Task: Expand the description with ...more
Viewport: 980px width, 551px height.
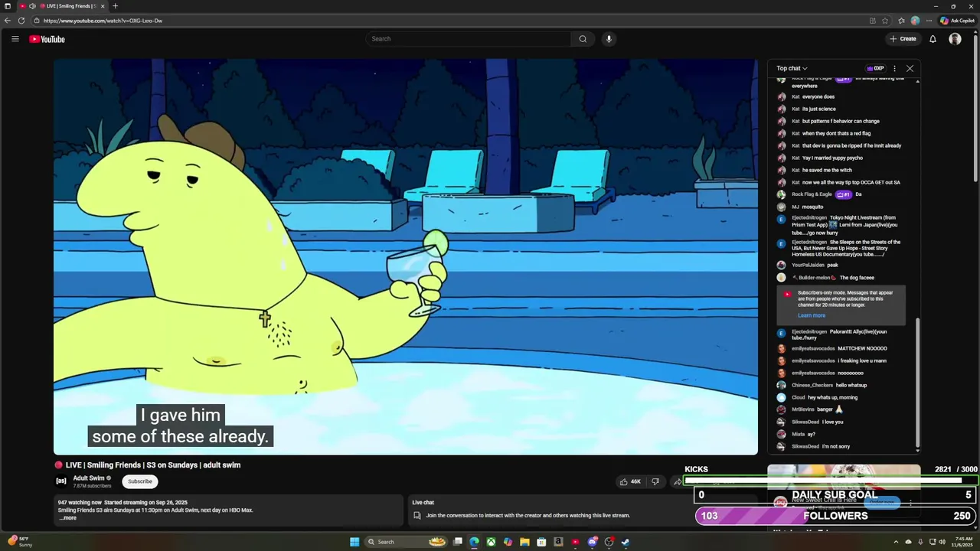Action: point(68,518)
